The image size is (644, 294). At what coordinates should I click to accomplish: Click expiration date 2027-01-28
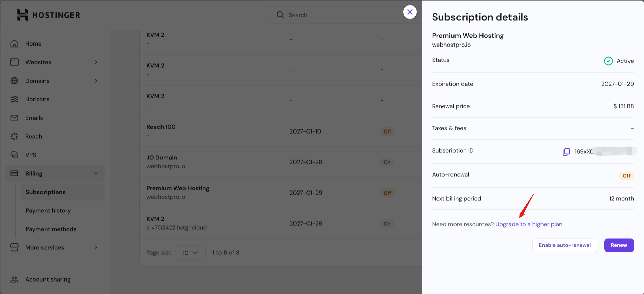click(x=306, y=162)
